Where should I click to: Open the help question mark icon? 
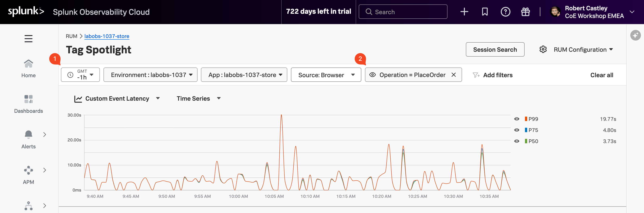click(505, 12)
